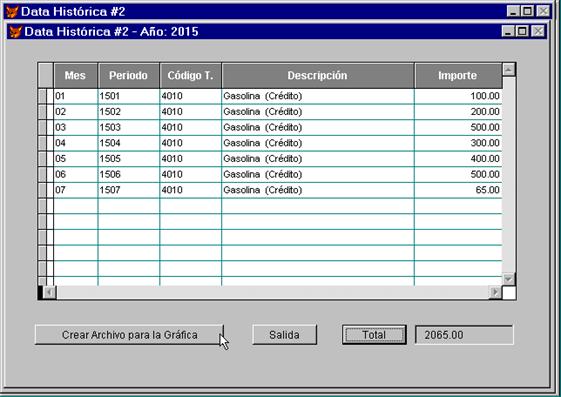Click the grid's vertical scrollbar up arrow
The width and height of the screenshot is (561, 397).
click(509, 69)
